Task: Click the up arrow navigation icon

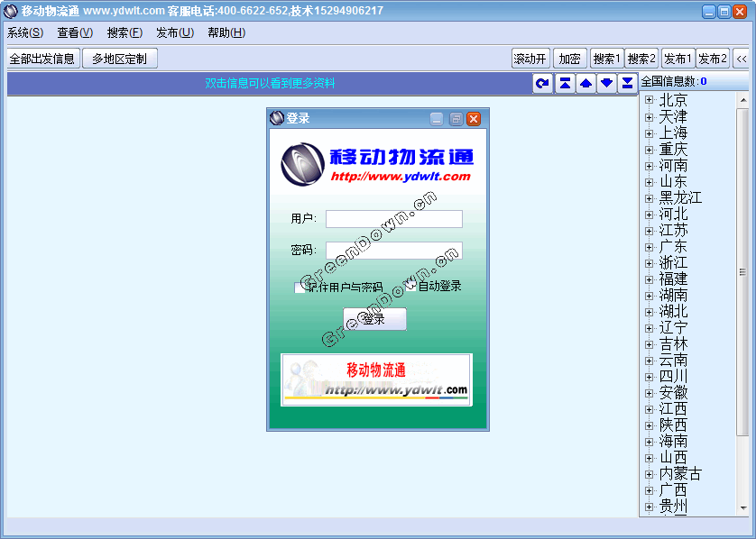Action: [585, 83]
